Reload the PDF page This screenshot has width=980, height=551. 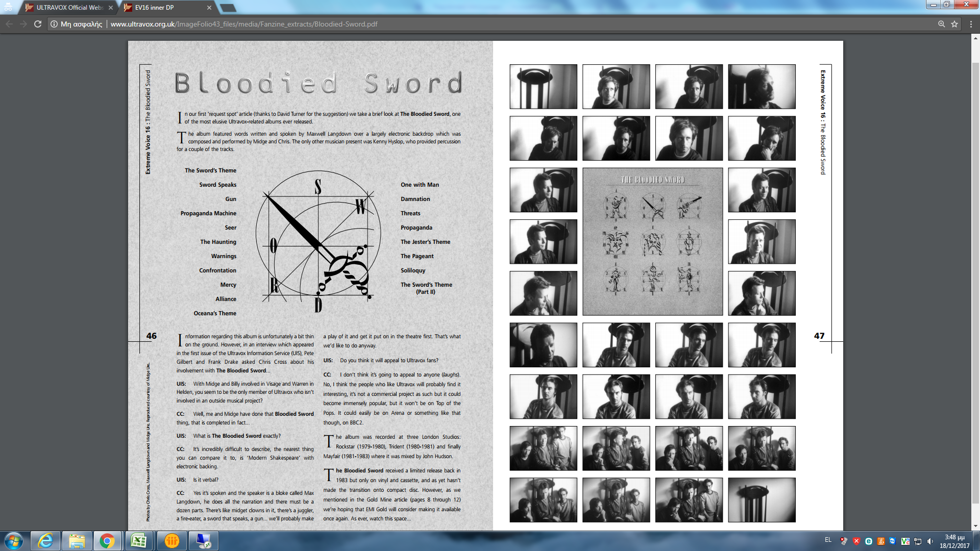pos(38,24)
